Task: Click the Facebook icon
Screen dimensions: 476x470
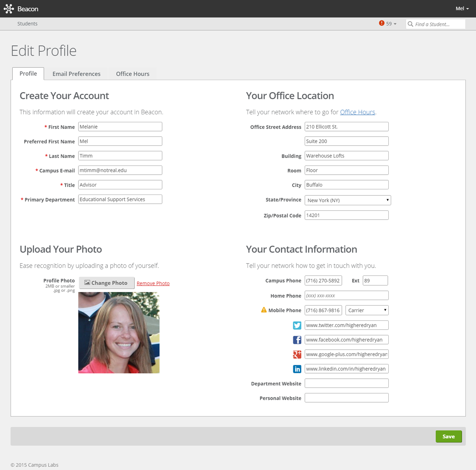Action: (297, 340)
